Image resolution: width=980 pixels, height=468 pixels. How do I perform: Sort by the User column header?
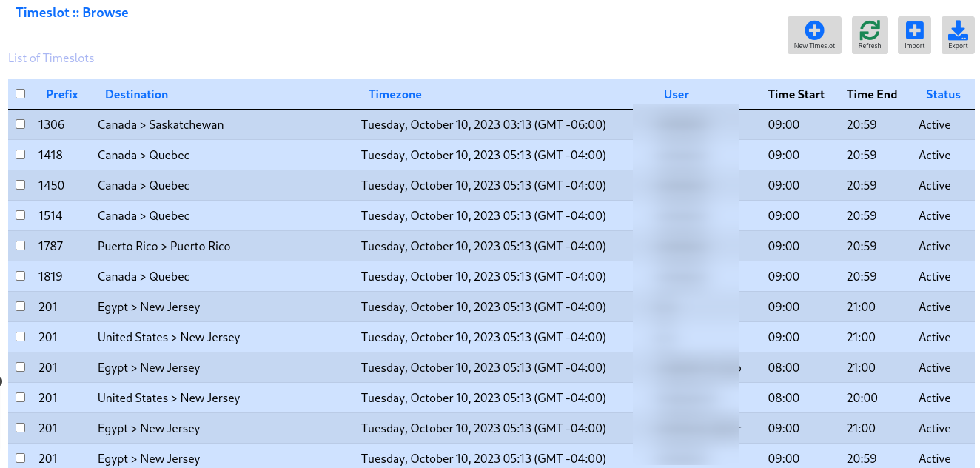tap(677, 94)
